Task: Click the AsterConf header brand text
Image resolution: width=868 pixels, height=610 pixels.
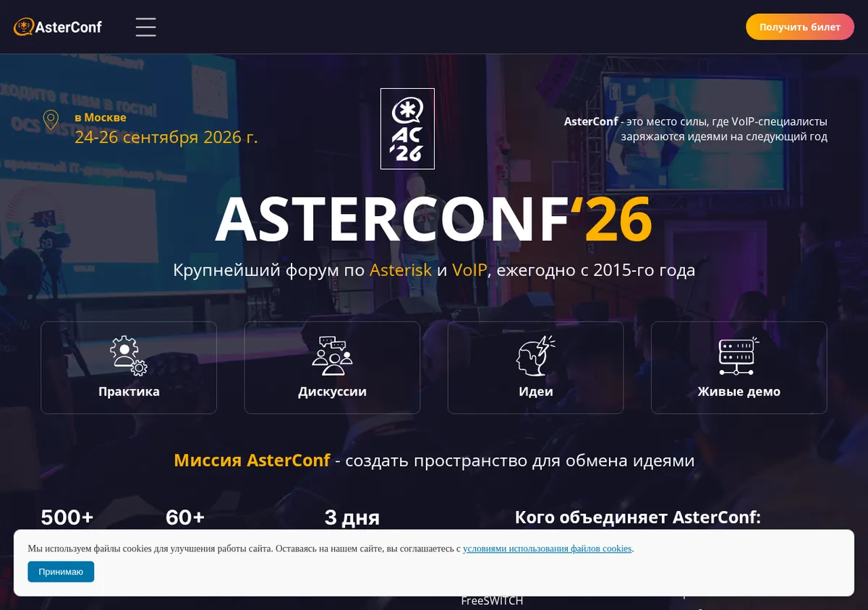Action: click(68, 27)
